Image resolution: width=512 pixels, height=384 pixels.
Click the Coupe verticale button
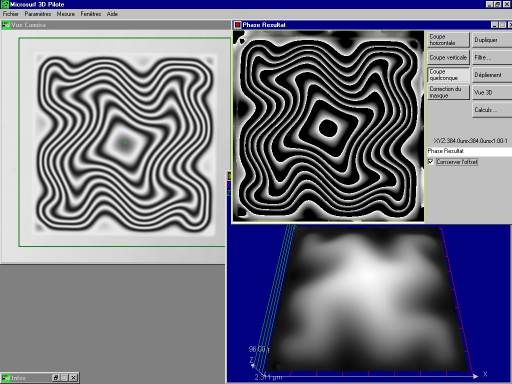click(448, 57)
